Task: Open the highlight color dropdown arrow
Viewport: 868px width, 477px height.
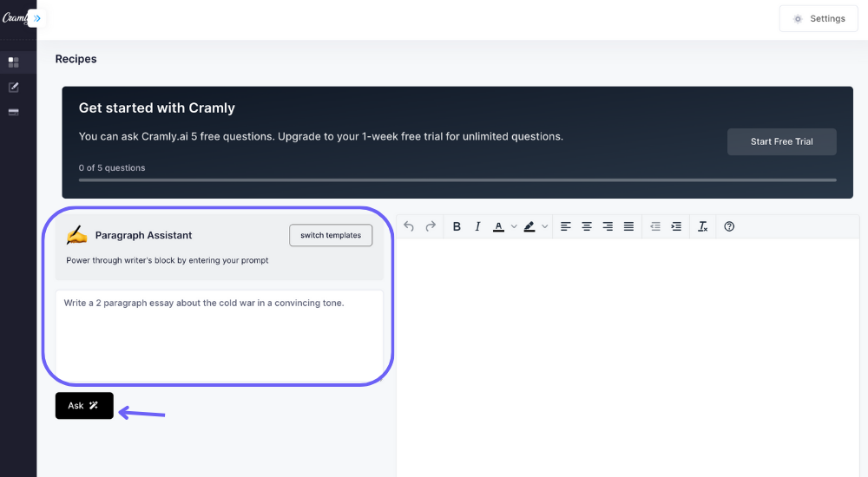Action: [545, 226]
